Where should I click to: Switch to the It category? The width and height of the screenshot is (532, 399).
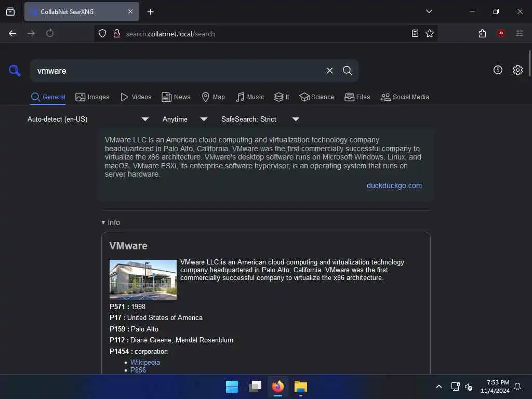282,97
